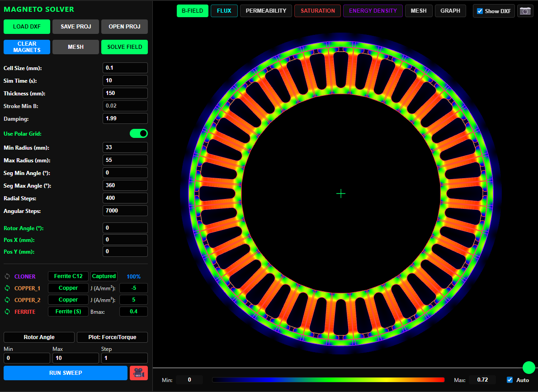538x392 pixels.
Task: Click the green crosshair at the viewport center
Action: [341, 194]
